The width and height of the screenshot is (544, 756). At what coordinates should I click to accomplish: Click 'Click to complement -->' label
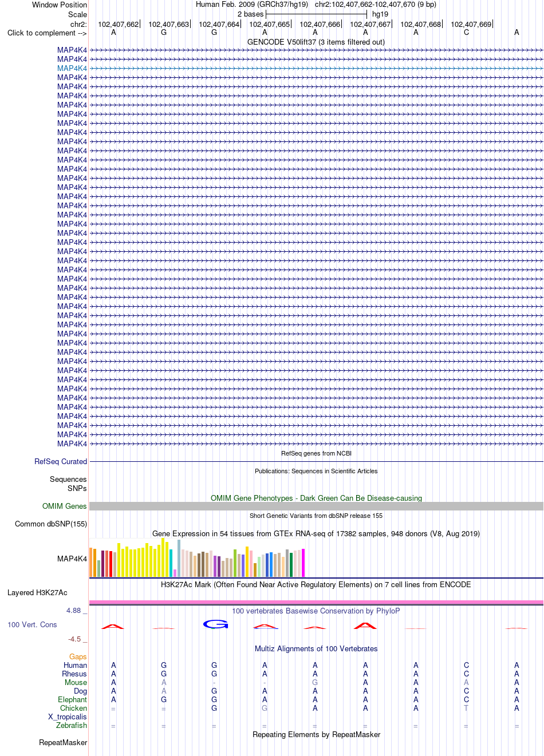[47, 33]
